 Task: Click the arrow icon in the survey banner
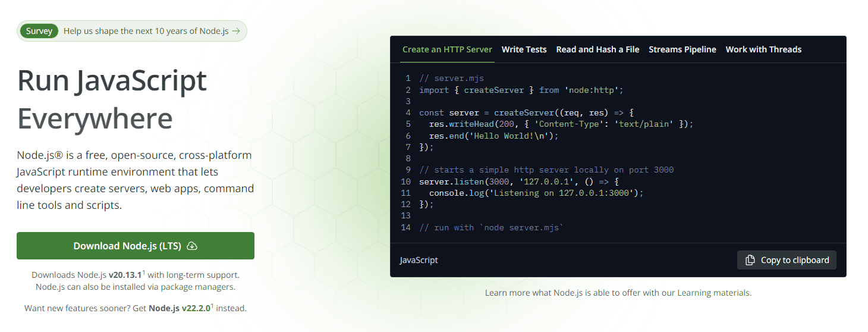pyautogui.click(x=236, y=31)
